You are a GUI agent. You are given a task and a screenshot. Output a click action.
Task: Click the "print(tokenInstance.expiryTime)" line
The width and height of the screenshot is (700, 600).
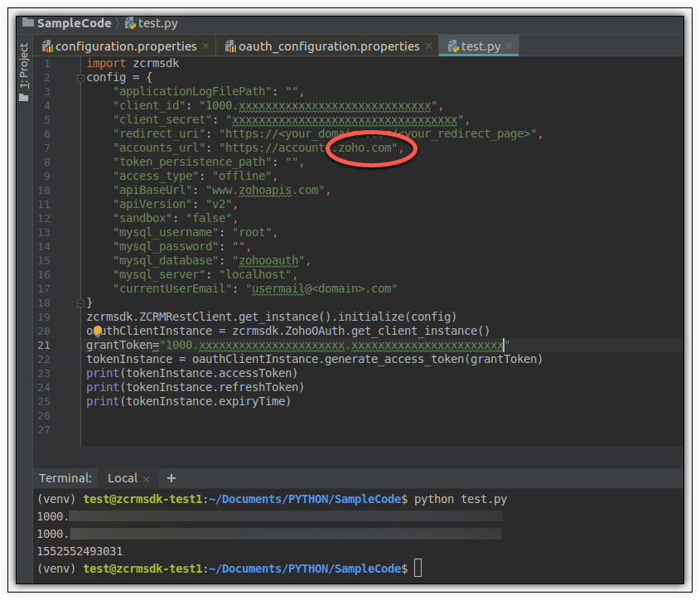pyautogui.click(x=189, y=402)
